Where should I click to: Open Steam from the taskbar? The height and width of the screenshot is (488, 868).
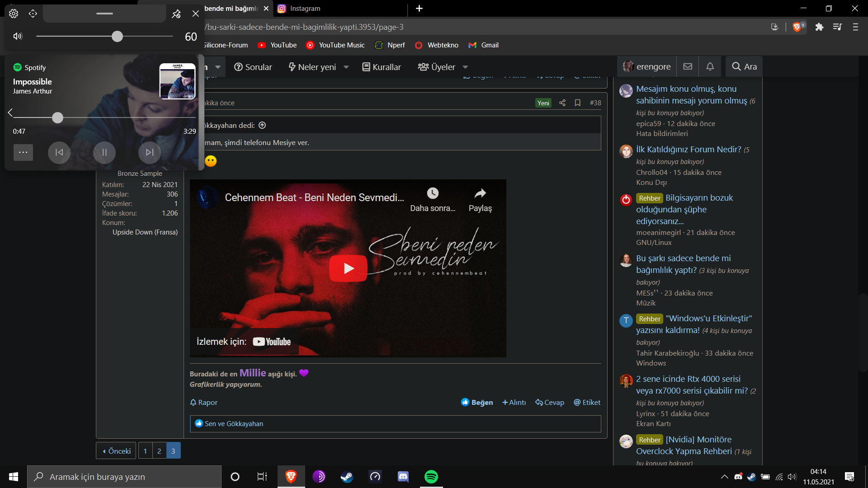point(347,477)
